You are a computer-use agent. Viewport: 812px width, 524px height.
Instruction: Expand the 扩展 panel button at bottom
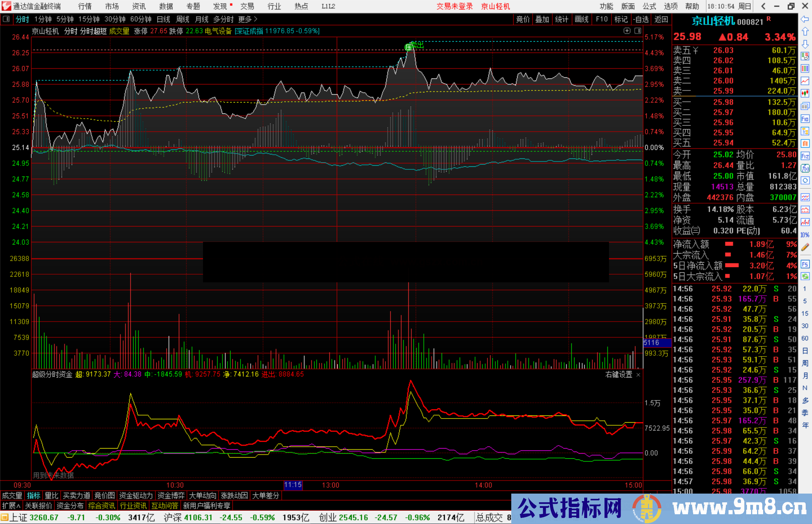tap(11, 506)
